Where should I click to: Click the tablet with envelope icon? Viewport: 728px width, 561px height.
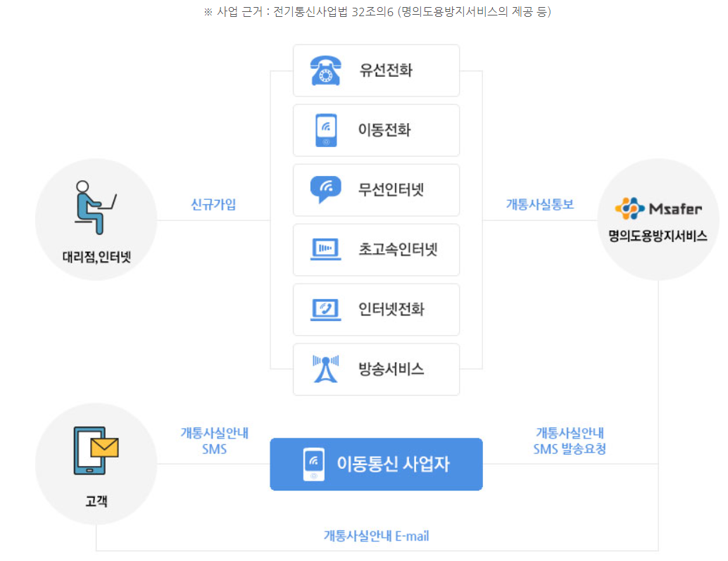(x=96, y=450)
